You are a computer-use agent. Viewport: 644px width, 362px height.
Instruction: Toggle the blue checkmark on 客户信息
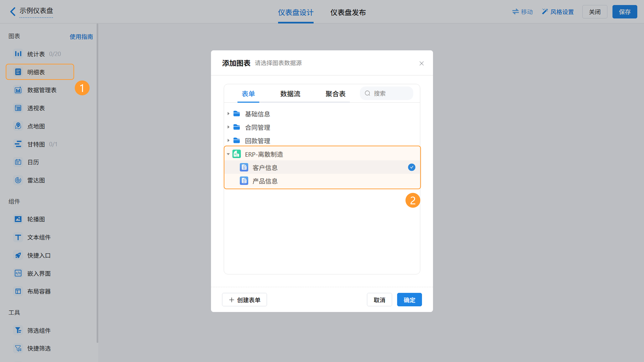tap(412, 167)
